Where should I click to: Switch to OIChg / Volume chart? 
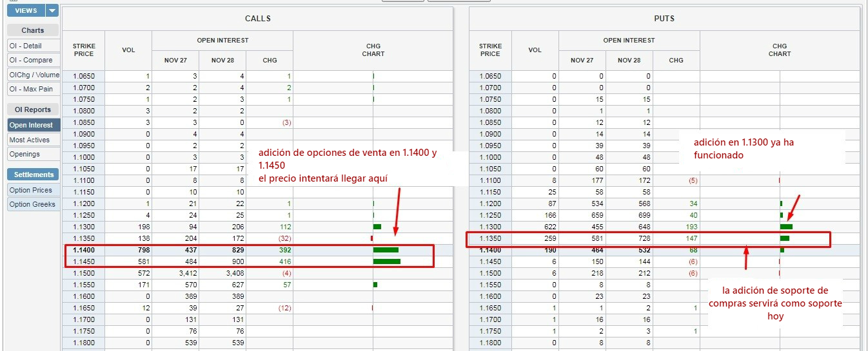34,75
